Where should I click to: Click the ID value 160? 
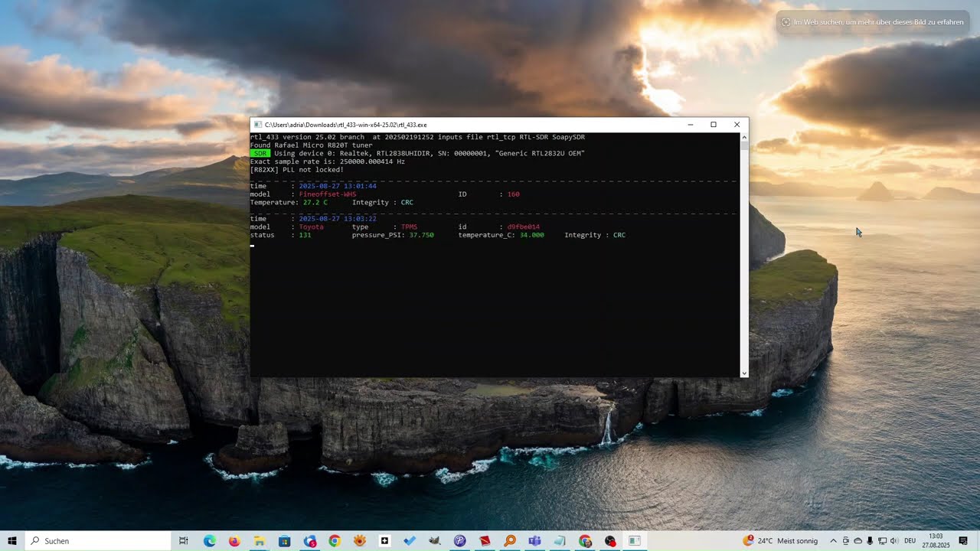513,194
